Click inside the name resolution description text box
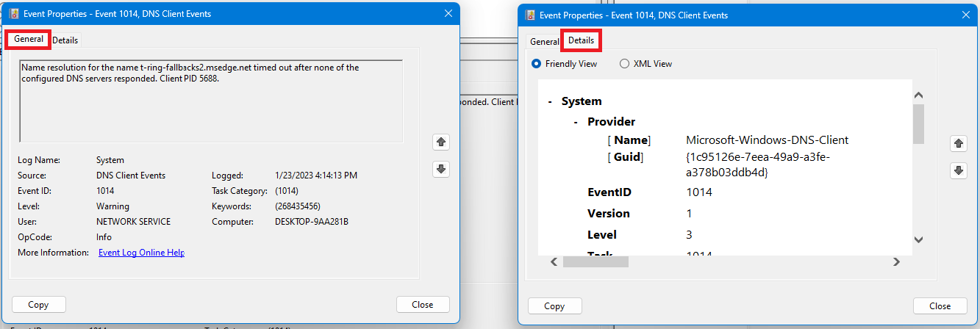980x329 pixels. point(210,103)
